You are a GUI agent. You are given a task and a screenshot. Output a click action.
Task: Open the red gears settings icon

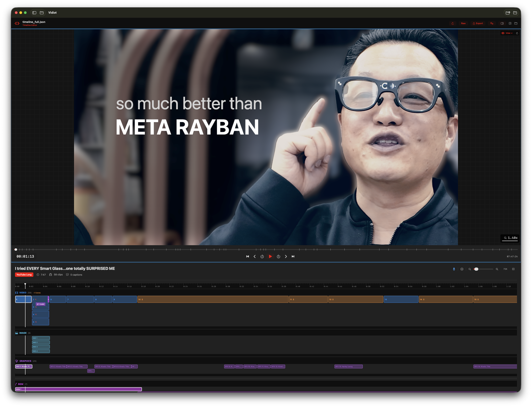coord(492,24)
